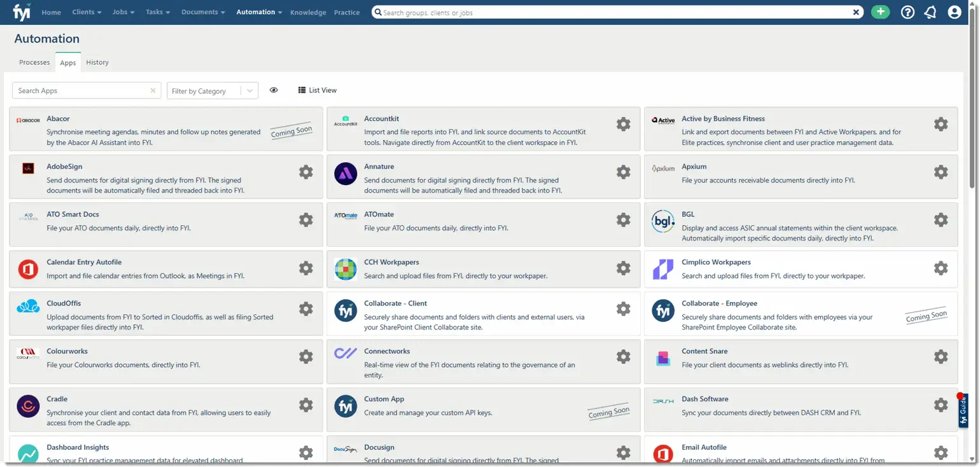
Task: Open settings gear for ATOmate app
Action: 624,220
